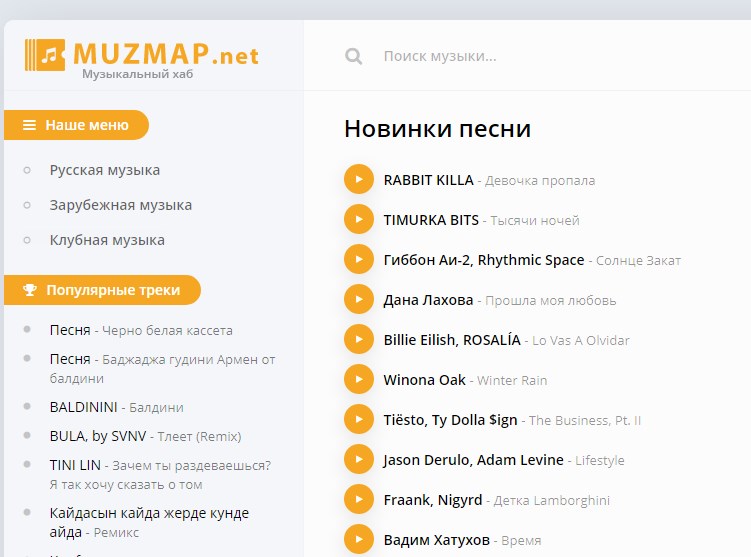Image resolution: width=751 pixels, height=557 pixels.
Task: Open Tiësto, Ty Dolla $ign link
Action: click(512, 420)
